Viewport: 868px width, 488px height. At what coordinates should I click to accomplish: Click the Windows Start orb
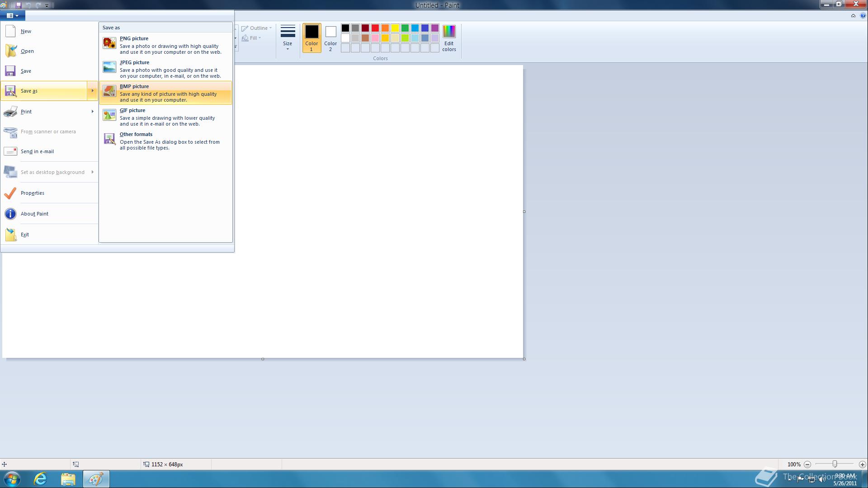(x=12, y=479)
